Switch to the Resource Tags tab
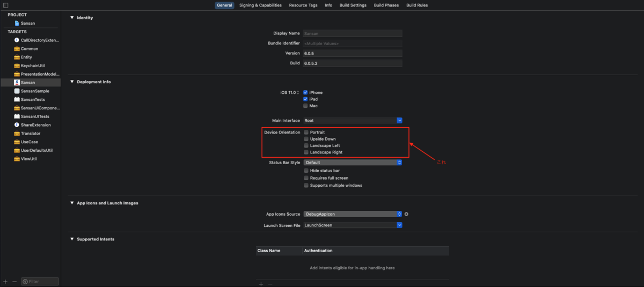644x287 pixels. click(x=303, y=5)
